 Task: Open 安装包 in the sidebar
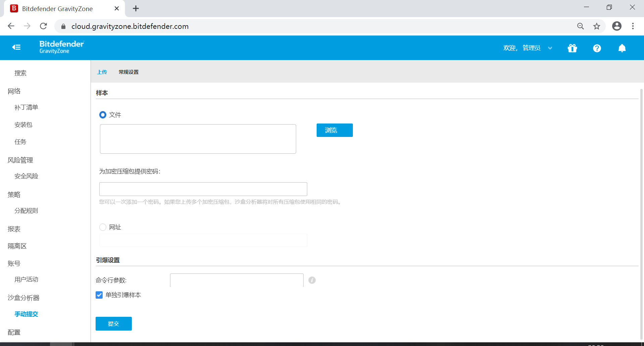pyautogui.click(x=23, y=125)
